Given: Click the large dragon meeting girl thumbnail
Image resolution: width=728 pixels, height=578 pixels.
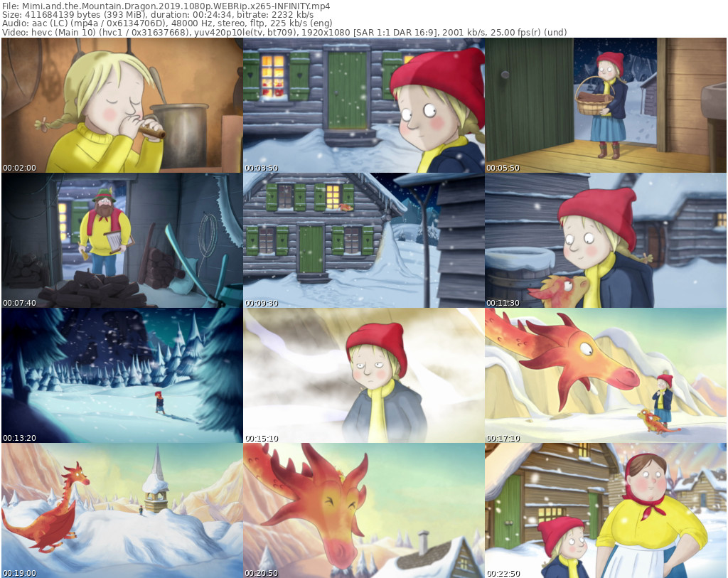Looking at the screenshot, I should coord(606,375).
